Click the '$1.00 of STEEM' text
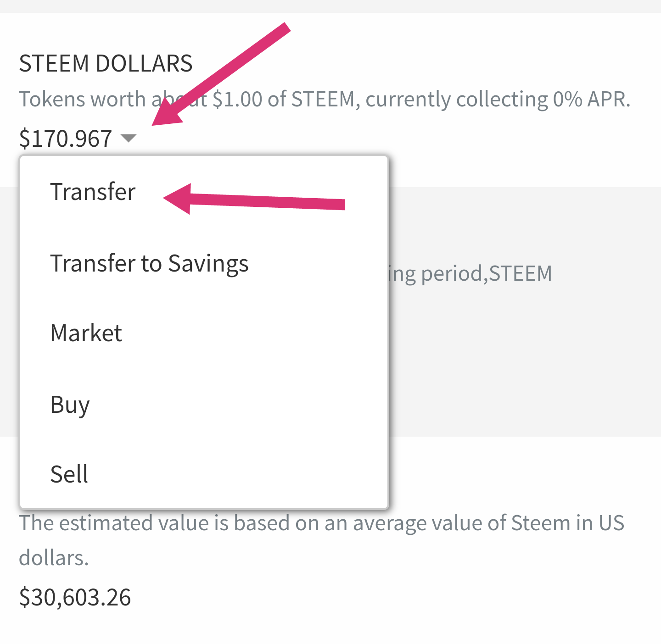This screenshot has width=661, height=644. (x=285, y=99)
